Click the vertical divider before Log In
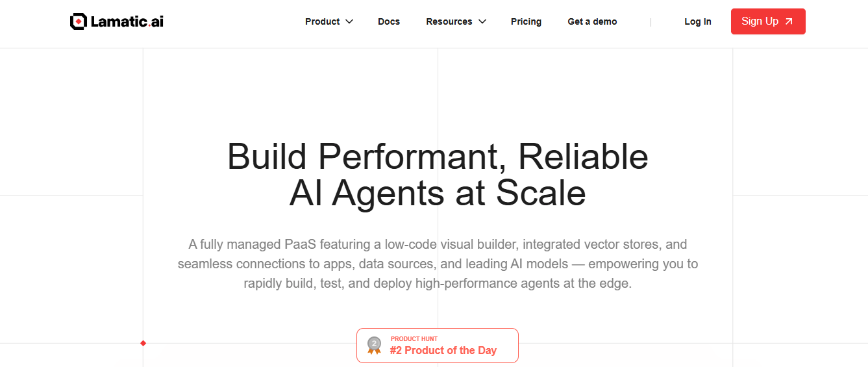Viewport: 868px width, 367px height. (x=651, y=22)
